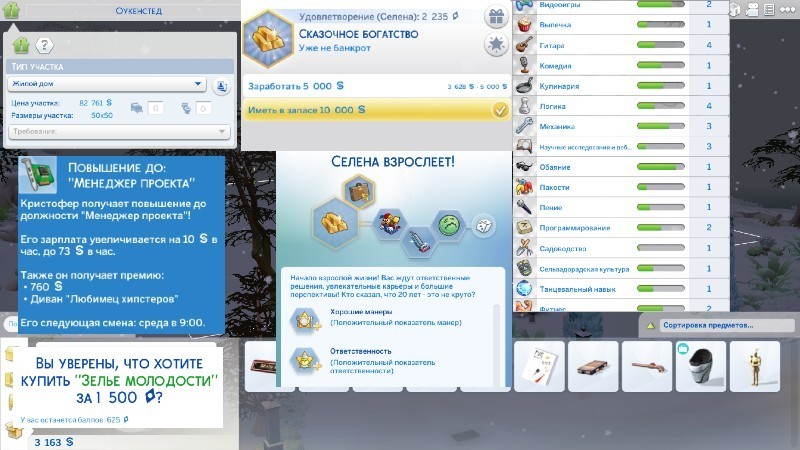This screenshot has height=450, width=800.
Task: Click the network card promotion icon
Action: (37, 174)
